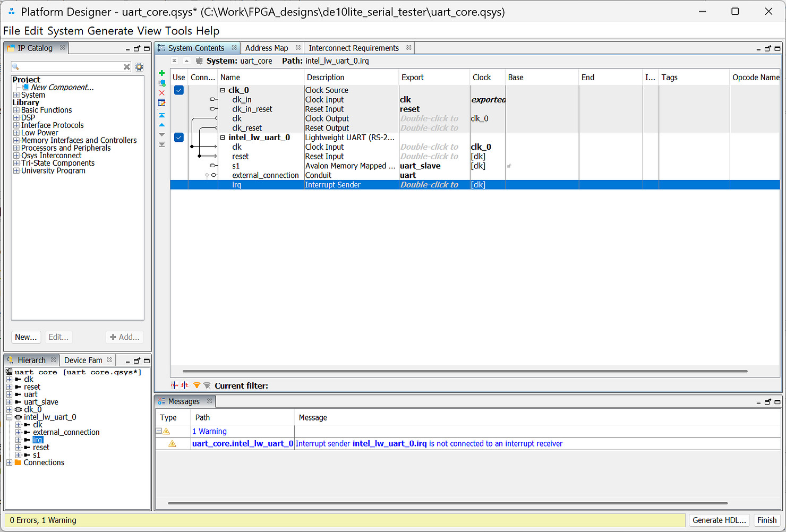This screenshot has width=786, height=532.
Task: Click the Generate HDL... button
Action: point(719,520)
